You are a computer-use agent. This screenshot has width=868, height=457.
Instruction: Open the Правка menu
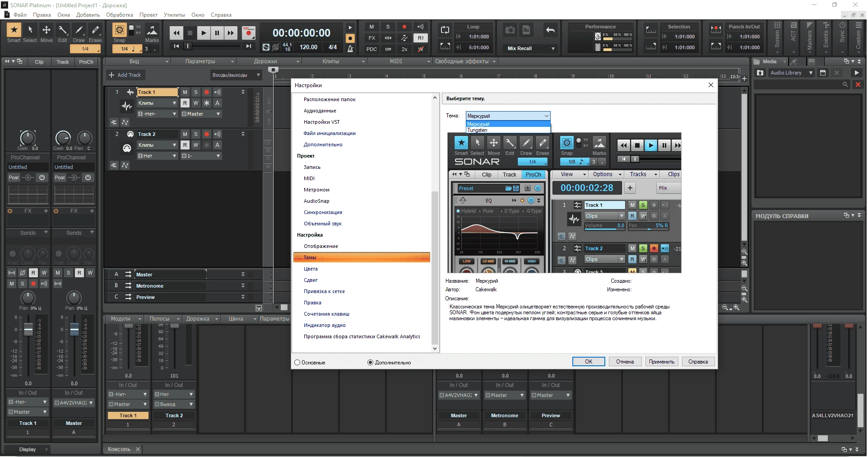[42, 15]
